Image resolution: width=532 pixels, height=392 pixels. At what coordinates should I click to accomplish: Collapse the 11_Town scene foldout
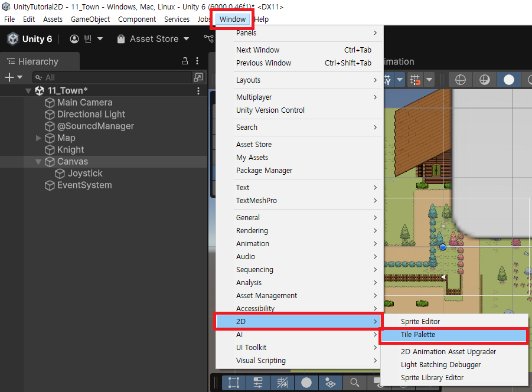click(28, 91)
